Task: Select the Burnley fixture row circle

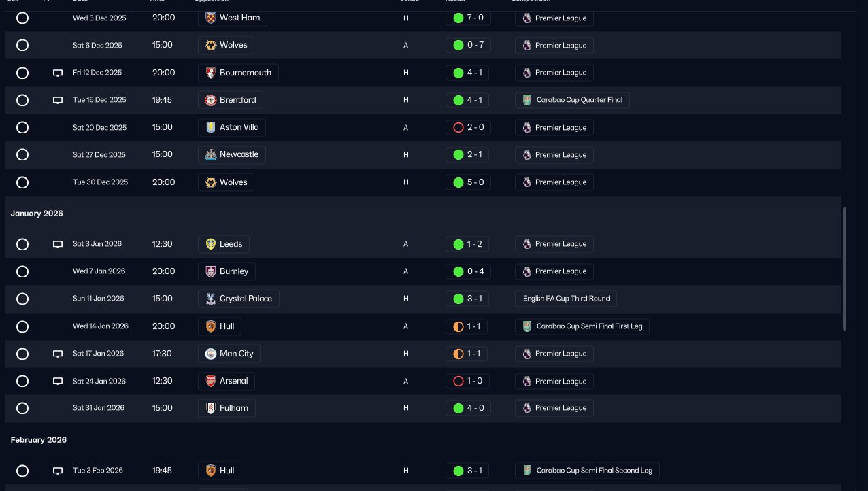Action: [x=22, y=271]
